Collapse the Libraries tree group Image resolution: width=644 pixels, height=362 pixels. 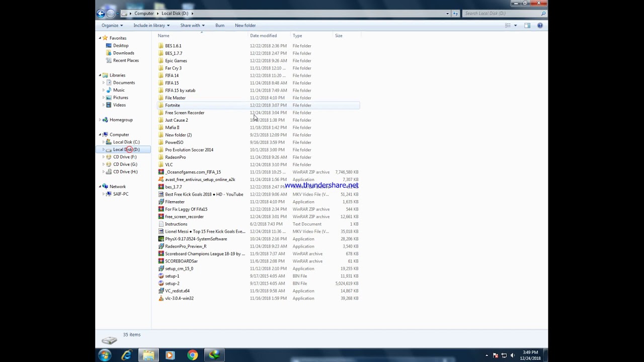tap(100, 75)
